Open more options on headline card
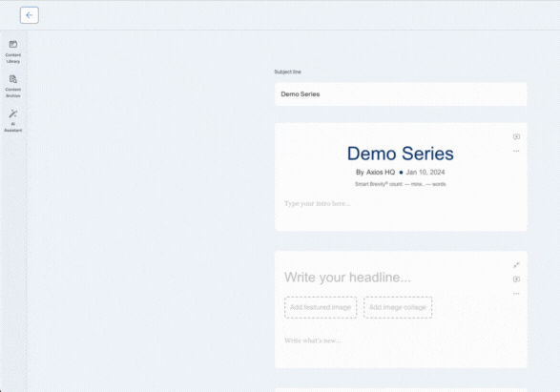This screenshot has height=392, width=560. click(x=516, y=294)
